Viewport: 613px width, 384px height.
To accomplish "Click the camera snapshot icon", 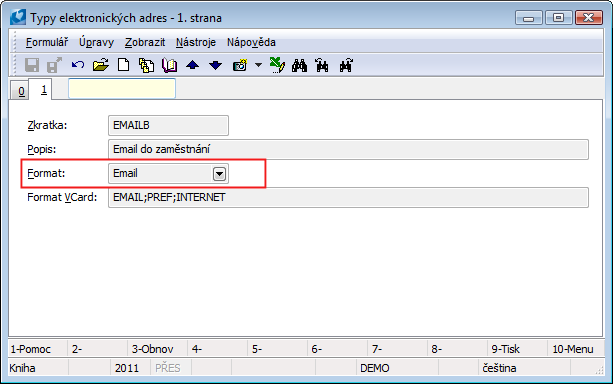I will click(240, 65).
